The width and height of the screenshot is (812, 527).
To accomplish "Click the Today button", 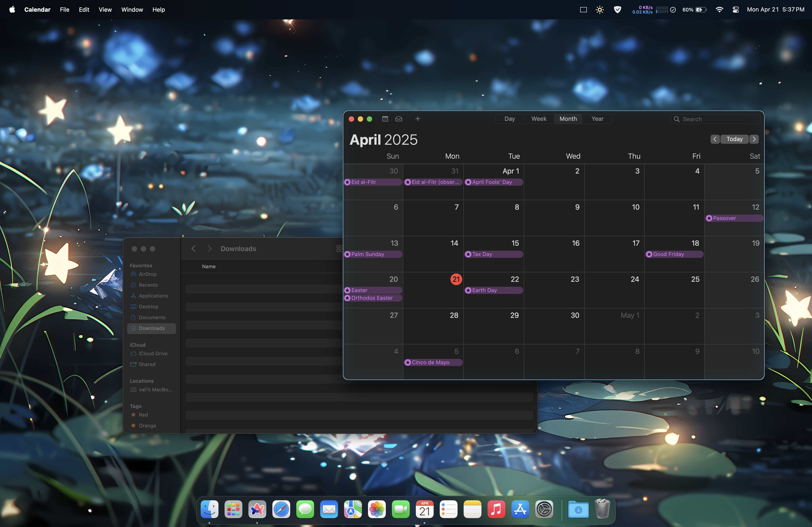I will pyautogui.click(x=734, y=139).
